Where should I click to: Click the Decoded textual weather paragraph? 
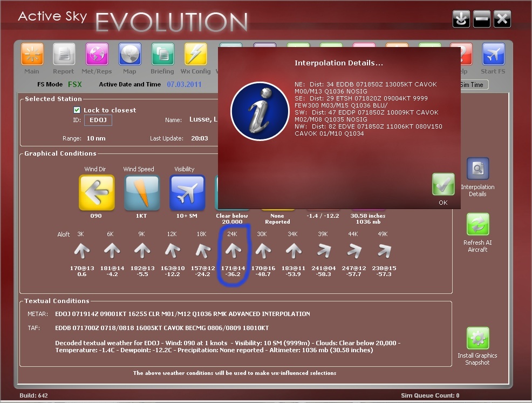(228, 347)
